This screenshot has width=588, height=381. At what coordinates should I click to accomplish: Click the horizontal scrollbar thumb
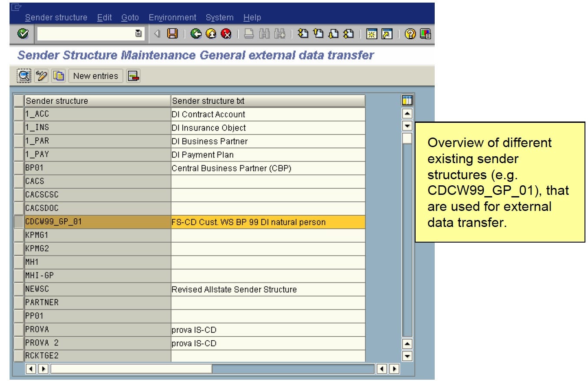(131, 369)
